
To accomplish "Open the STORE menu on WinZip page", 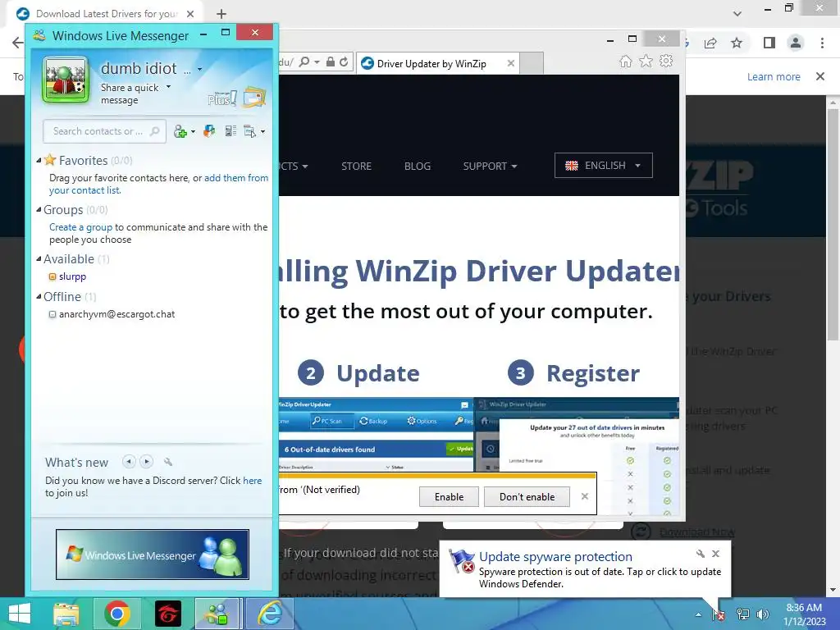I will coord(356,166).
